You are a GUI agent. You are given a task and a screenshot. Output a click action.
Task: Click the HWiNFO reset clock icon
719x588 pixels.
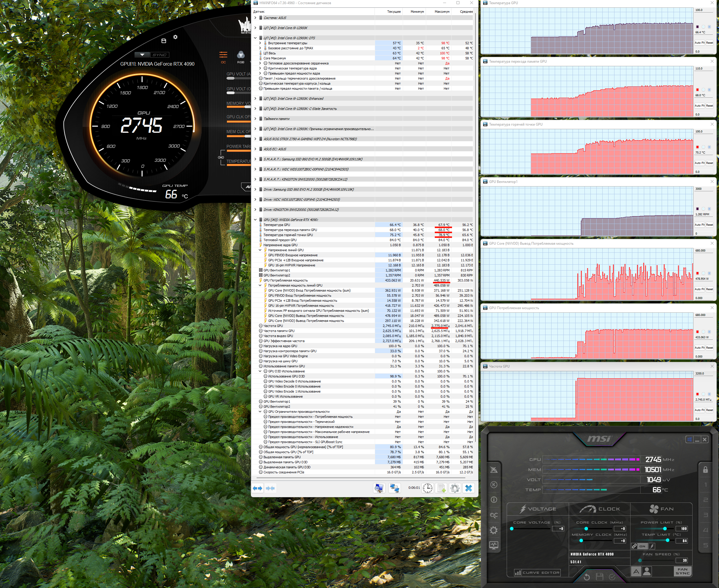(427, 488)
